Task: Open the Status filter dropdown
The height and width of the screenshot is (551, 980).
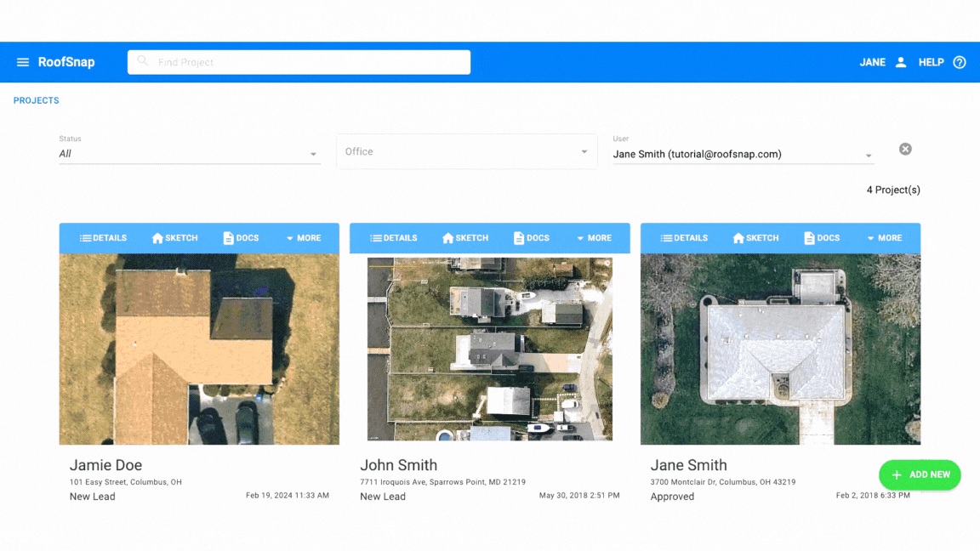Action: [190, 153]
